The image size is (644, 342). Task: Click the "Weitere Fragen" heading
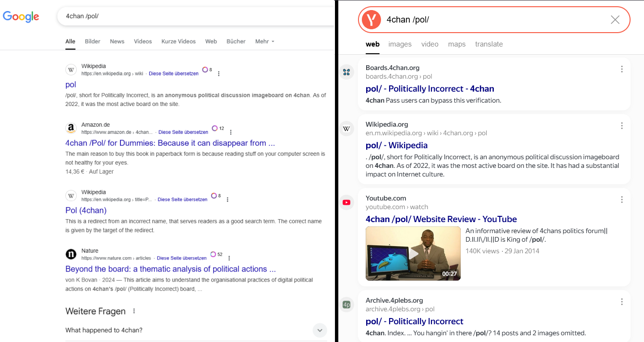[95, 311]
